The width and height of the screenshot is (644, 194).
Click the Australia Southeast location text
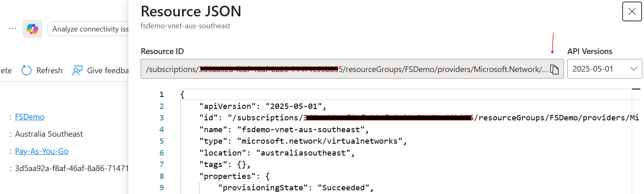click(49, 134)
